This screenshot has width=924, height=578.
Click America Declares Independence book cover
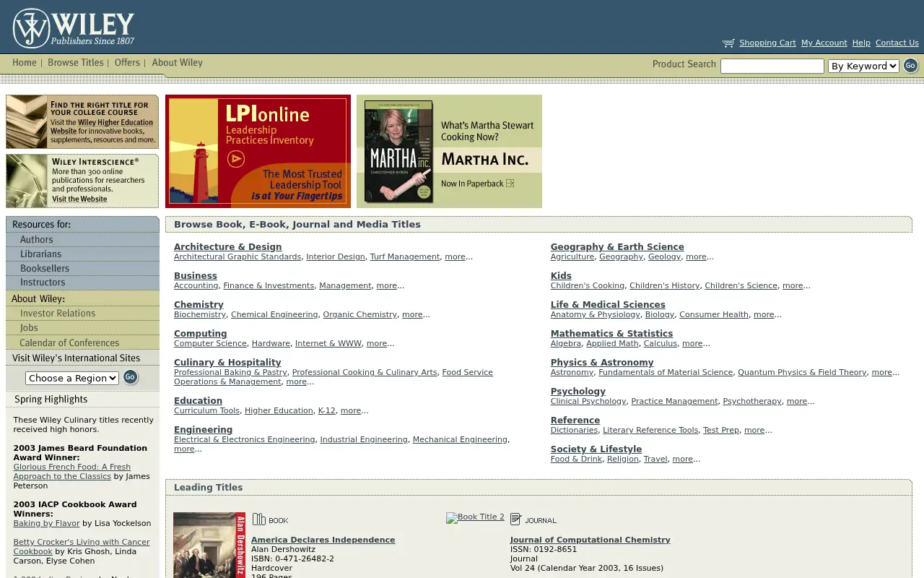209,545
